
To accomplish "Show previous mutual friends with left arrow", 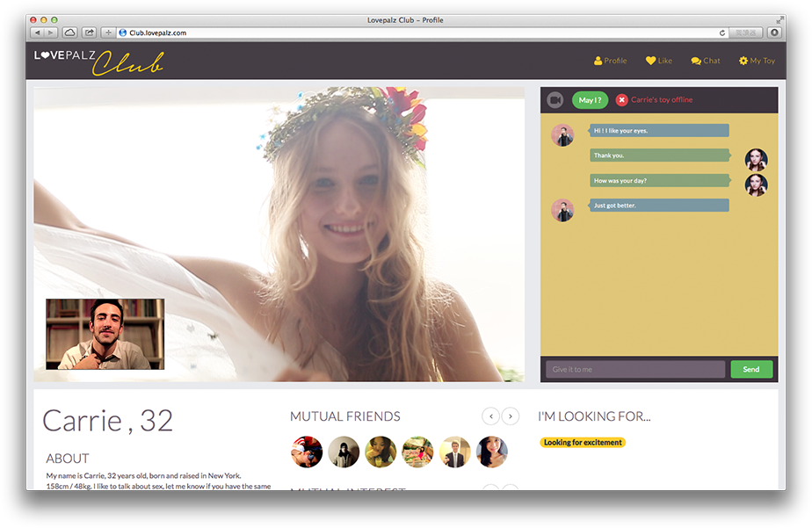I will click(490, 416).
